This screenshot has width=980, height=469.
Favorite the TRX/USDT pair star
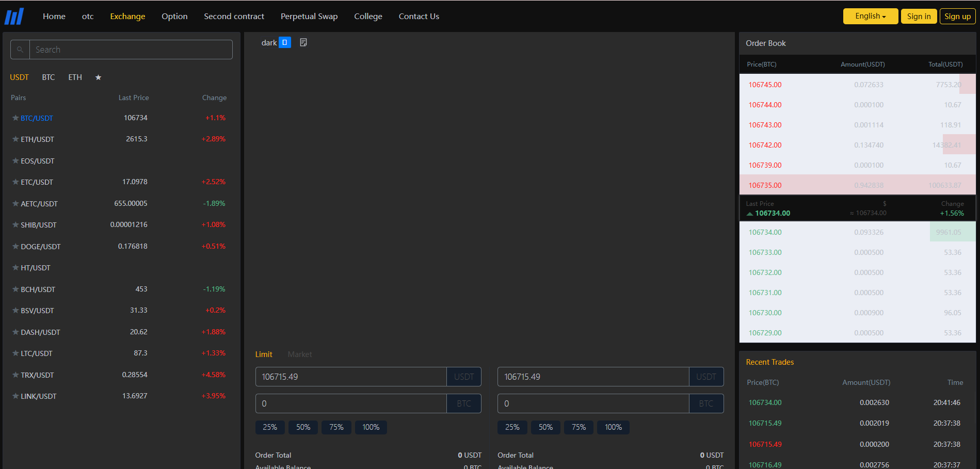point(15,375)
